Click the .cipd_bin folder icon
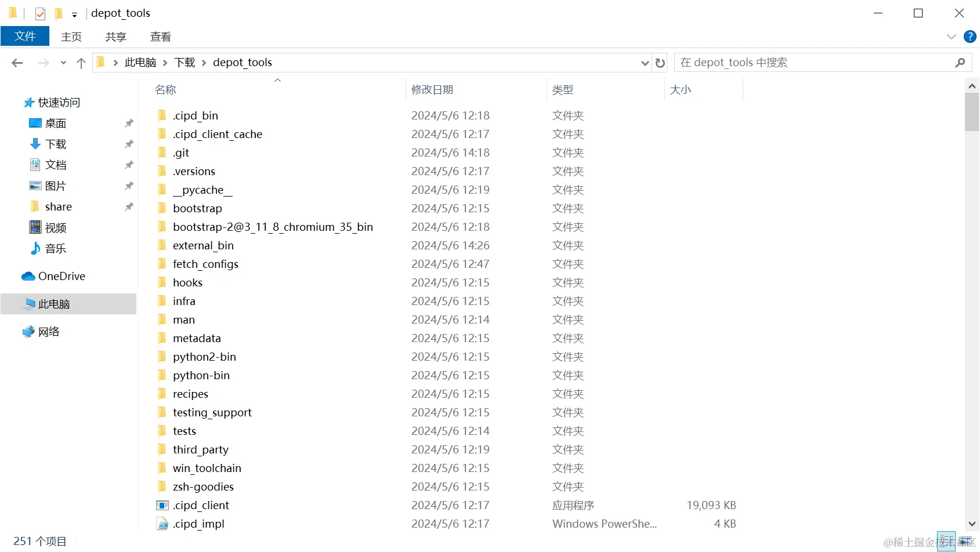This screenshot has width=980, height=552. pos(162,115)
